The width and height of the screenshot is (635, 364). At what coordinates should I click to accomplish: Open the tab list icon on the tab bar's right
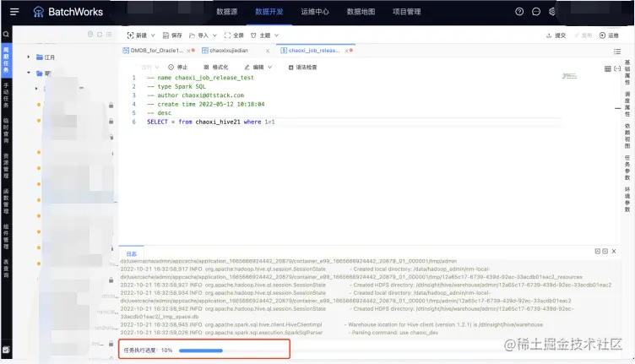pos(616,52)
